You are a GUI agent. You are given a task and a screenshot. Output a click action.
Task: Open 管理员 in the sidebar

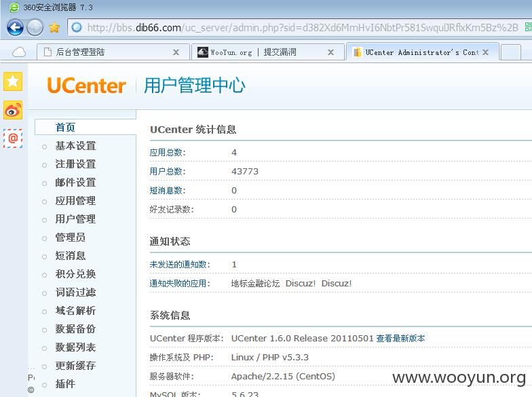tap(71, 238)
